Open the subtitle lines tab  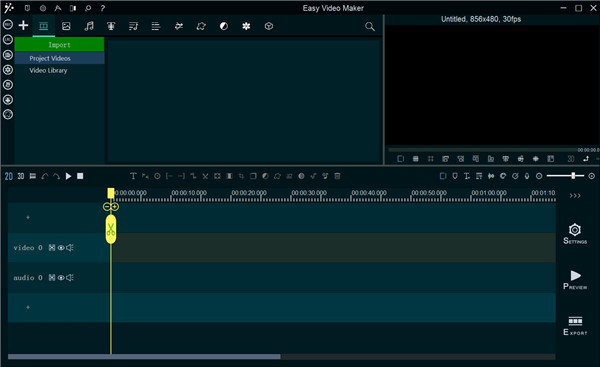click(156, 26)
